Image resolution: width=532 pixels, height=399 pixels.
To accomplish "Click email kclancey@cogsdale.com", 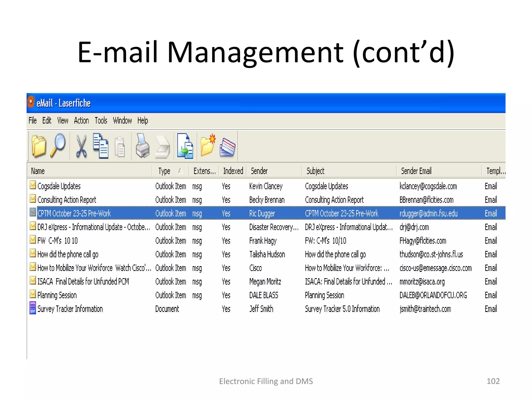I will pyautogui.click(x=428, y=186).
